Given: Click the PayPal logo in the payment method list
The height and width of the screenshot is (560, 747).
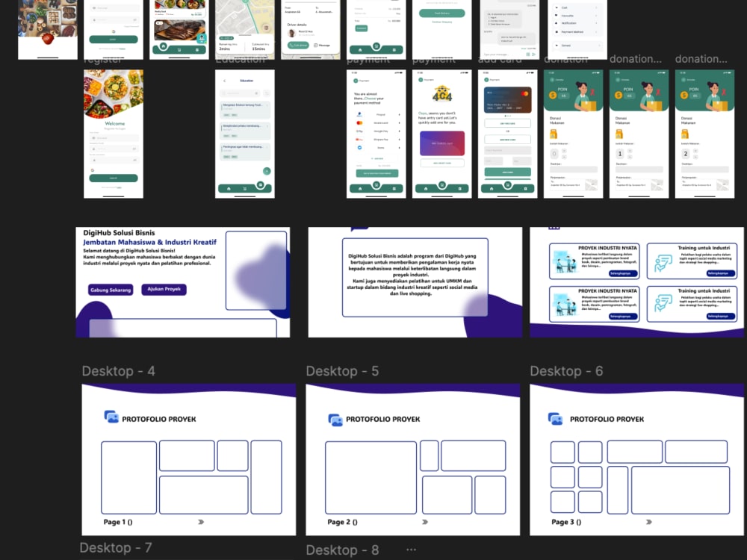Looking at the screenshot, I should coord(359,115).
